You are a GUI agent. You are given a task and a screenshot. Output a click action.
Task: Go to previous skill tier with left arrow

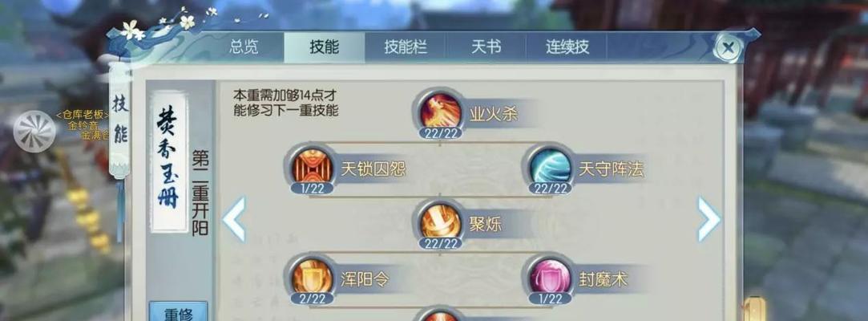(x=234, y=219)
